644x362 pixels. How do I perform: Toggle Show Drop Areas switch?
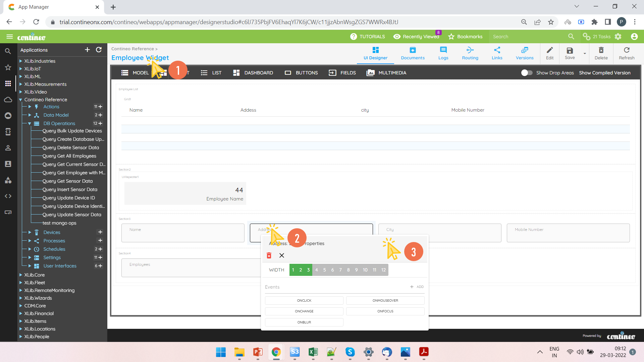(527, 73)
